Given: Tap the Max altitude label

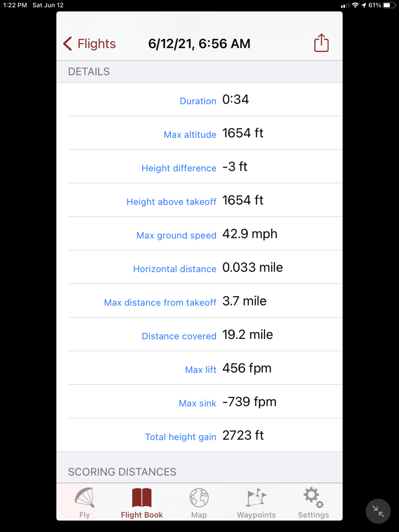Looking at the screenshot, I should point(190,135).
